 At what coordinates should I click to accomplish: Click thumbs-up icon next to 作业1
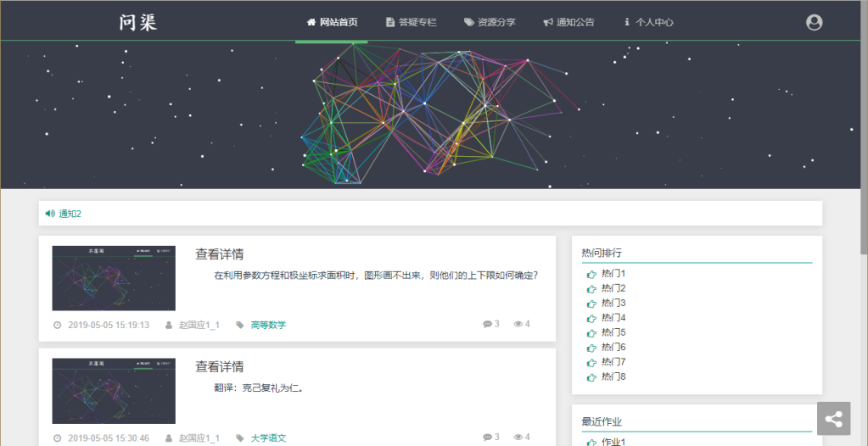(591, 442)
